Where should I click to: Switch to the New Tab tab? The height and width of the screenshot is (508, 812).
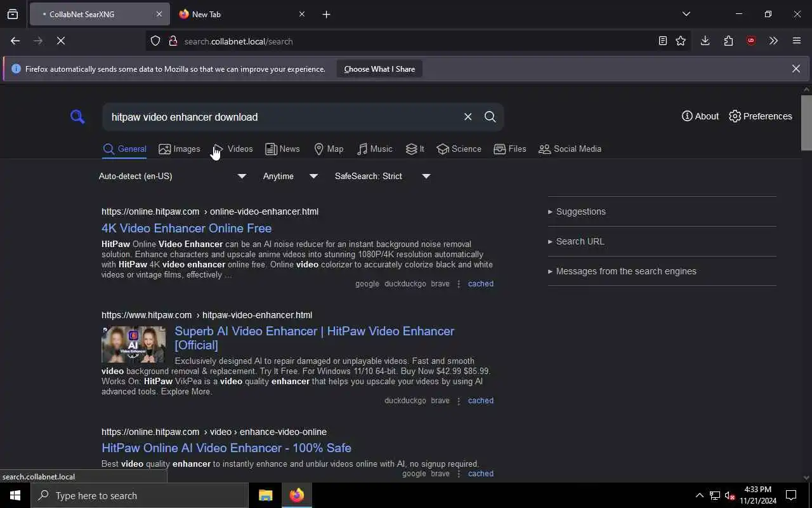242,14
